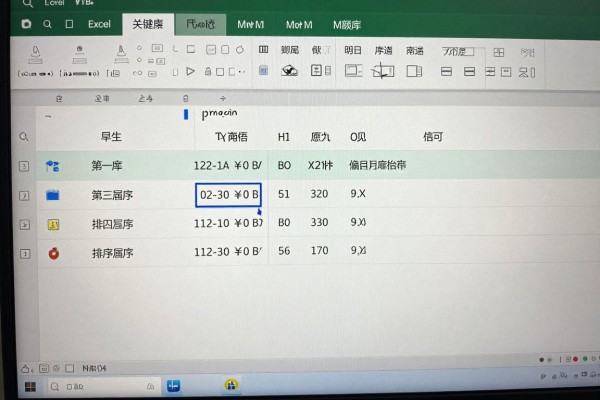600x400 pixels.
Task: Click the value 56 in 排序屆序 row
Action: point(284,251)
